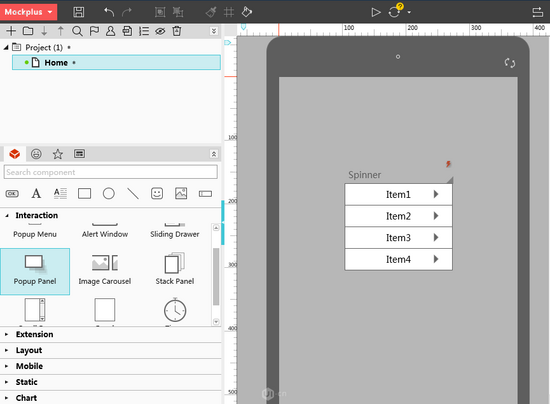Viewport: 550px width, 404px height.
Task: Select Item2 in the Spinner list
Action: tap(398, 216)
